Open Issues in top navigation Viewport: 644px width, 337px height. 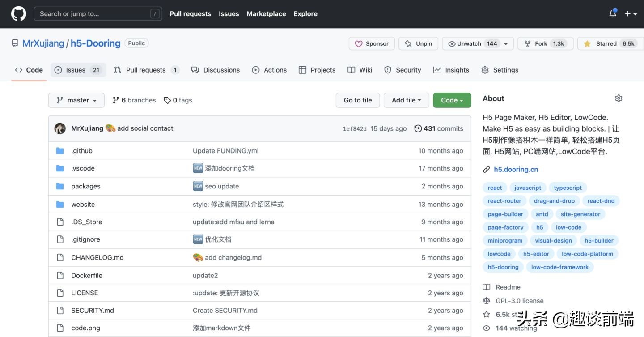[229, 14]
